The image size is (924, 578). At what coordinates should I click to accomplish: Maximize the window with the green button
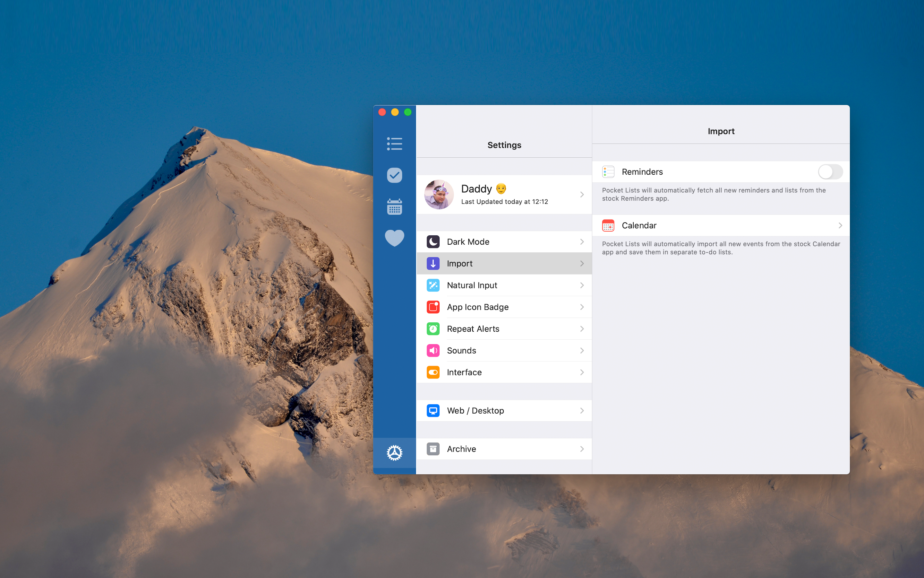click(408, 112)
